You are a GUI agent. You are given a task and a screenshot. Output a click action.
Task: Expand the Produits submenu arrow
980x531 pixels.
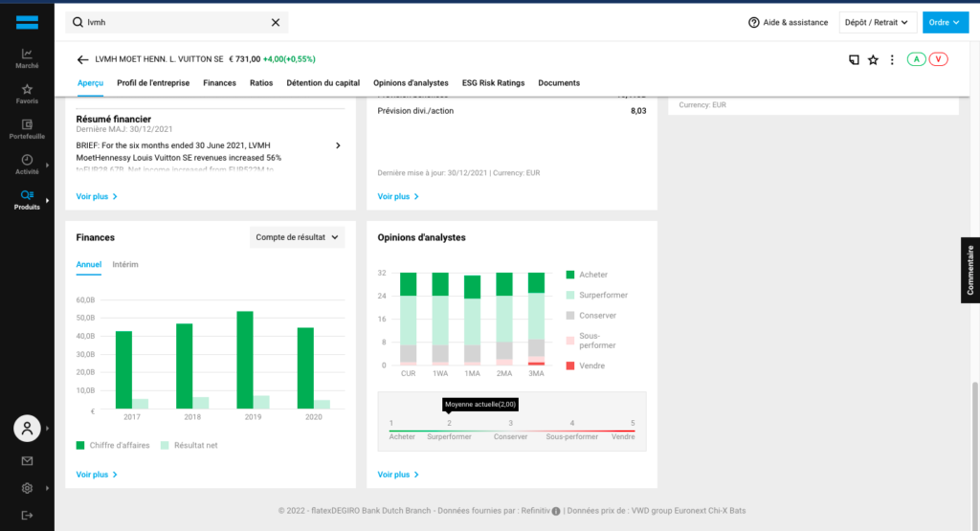pyautogui.click(x=48, y=201)
